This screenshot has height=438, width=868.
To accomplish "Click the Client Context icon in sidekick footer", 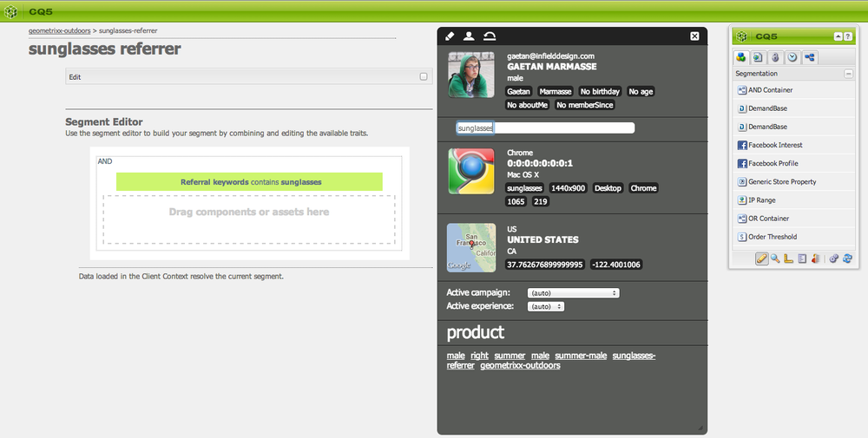I will [x=815, y=258].
